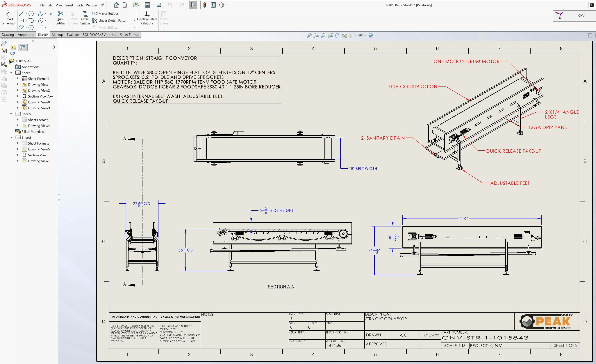
Task: Select the Spline sketch tool
Action: 41,14
